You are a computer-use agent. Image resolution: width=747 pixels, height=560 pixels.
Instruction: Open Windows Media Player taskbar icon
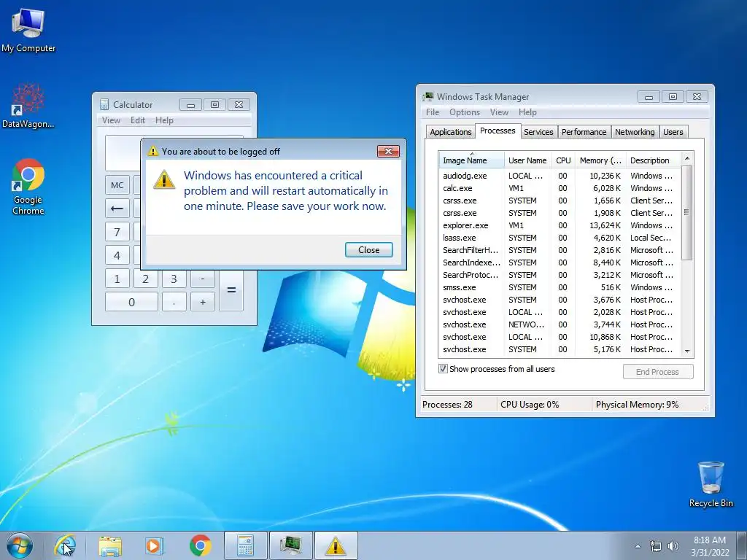155,545
